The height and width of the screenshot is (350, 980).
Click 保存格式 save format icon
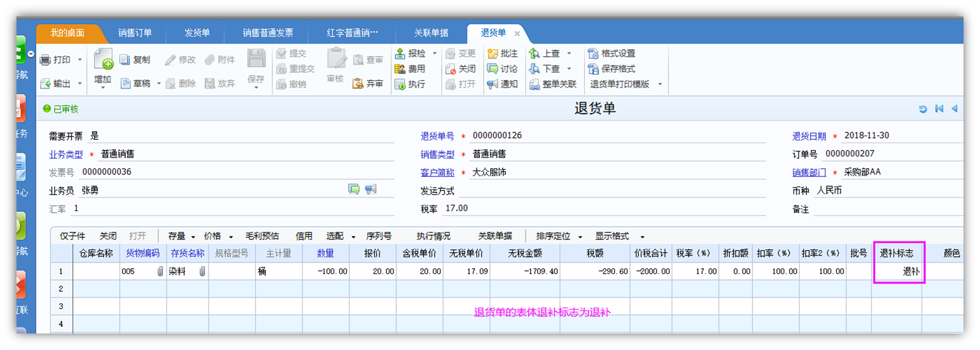pyautogui.click(x=593, y=69)
